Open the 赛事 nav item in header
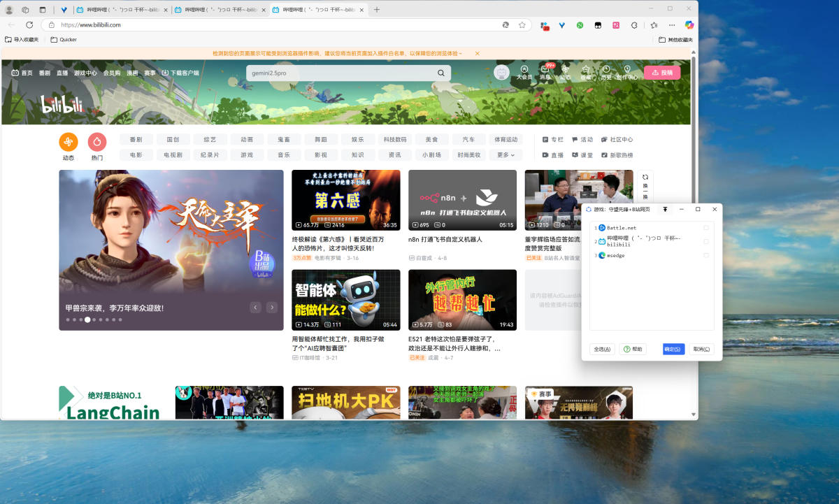This screenshot has height=504, width=839. [150, 73]
